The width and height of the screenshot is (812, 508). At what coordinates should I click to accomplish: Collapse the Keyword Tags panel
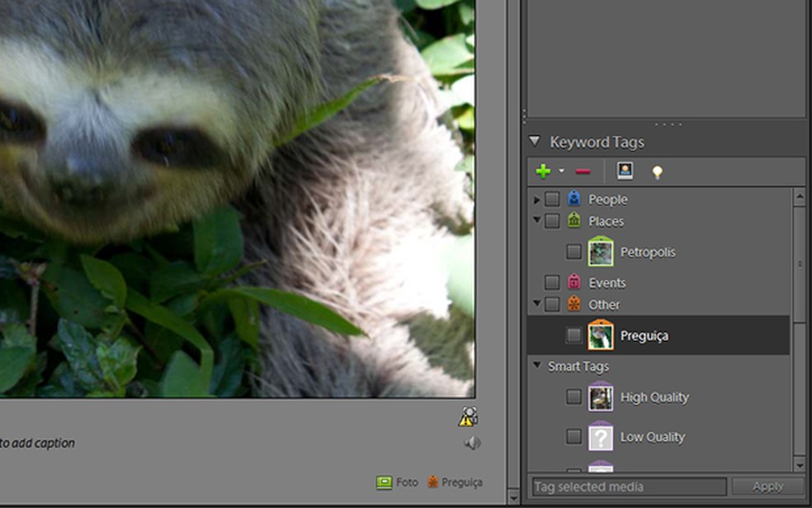coord(535,142)
